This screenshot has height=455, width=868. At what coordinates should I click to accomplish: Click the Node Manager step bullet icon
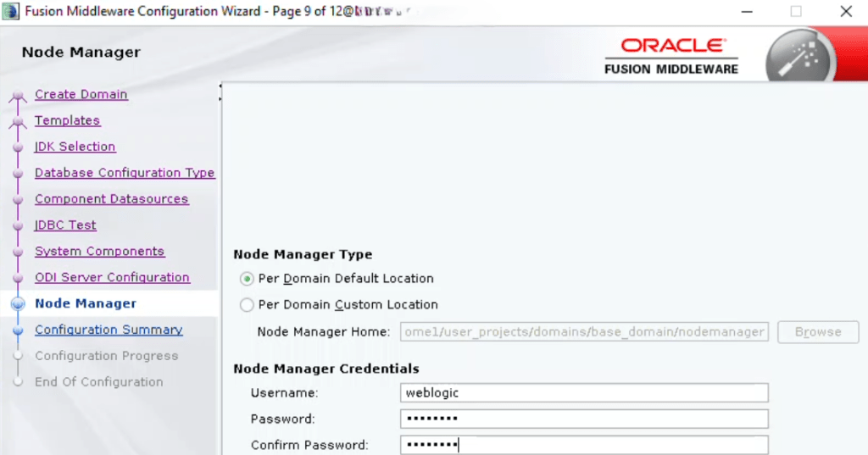coord(18,304)
